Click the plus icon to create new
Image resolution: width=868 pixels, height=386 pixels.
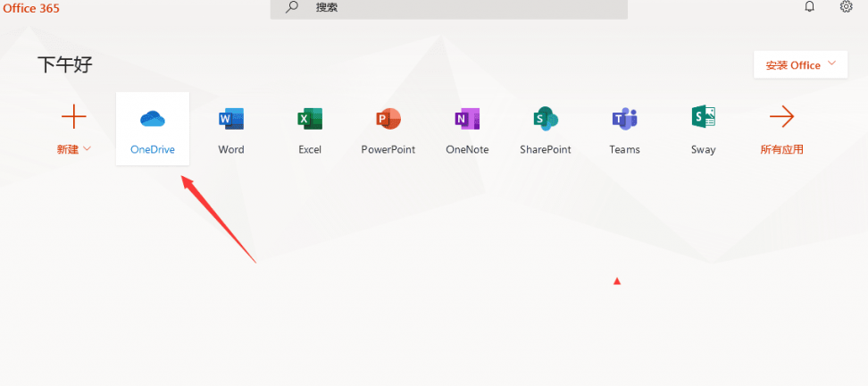[x=73, y=117]
